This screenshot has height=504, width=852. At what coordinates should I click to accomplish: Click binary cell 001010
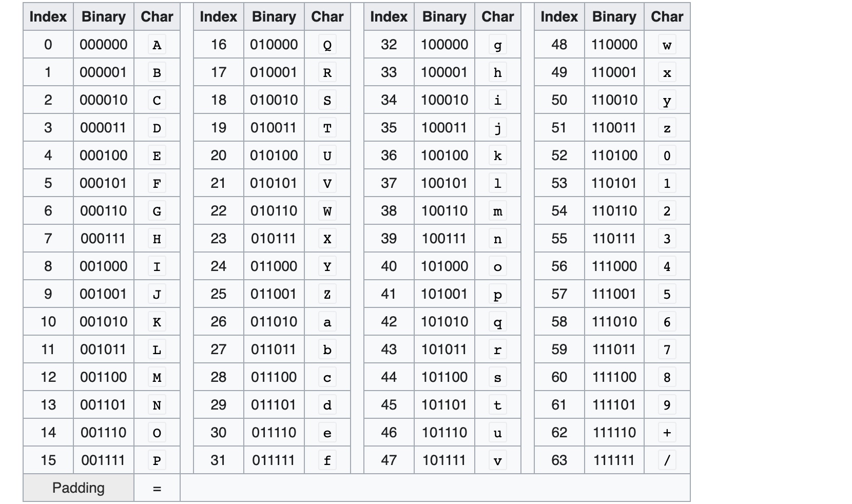(104, 322)
